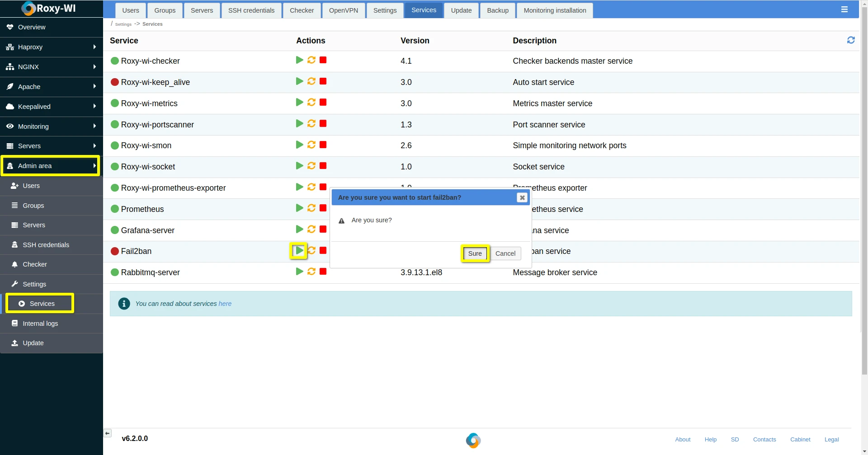Image resolution: width=868 pixels, height=455 pixels.
Task: Collapse the sidebar with arrow button
Action: pos(108,433)
